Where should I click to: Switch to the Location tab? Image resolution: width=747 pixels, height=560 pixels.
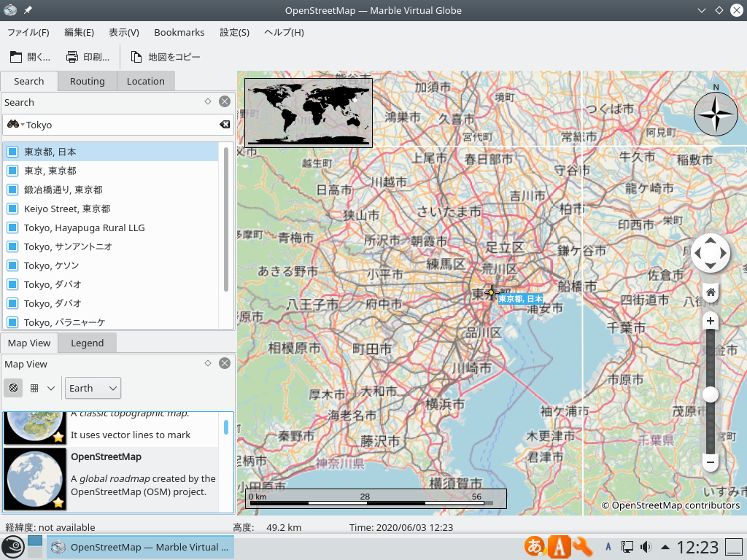click(146, 81)
